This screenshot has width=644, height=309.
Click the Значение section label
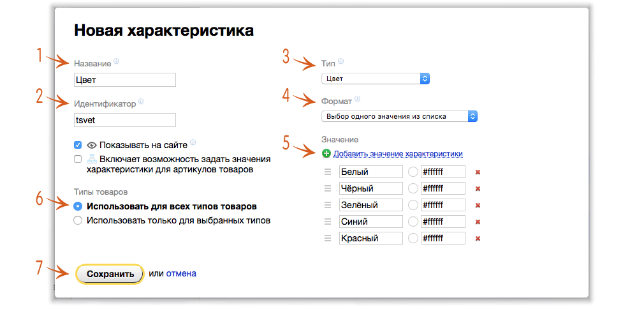(340, 140)
